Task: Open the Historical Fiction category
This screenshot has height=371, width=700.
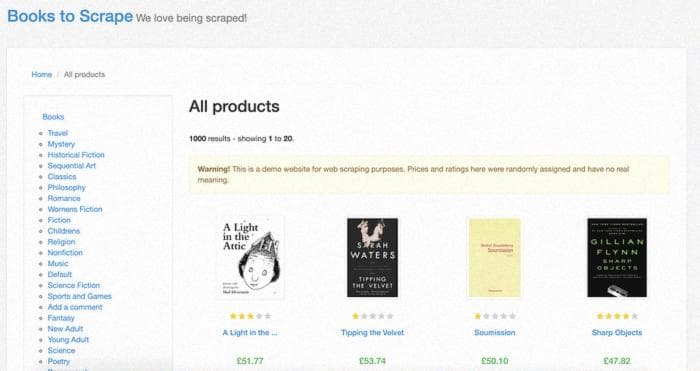Action: click(x=76, y=155)
